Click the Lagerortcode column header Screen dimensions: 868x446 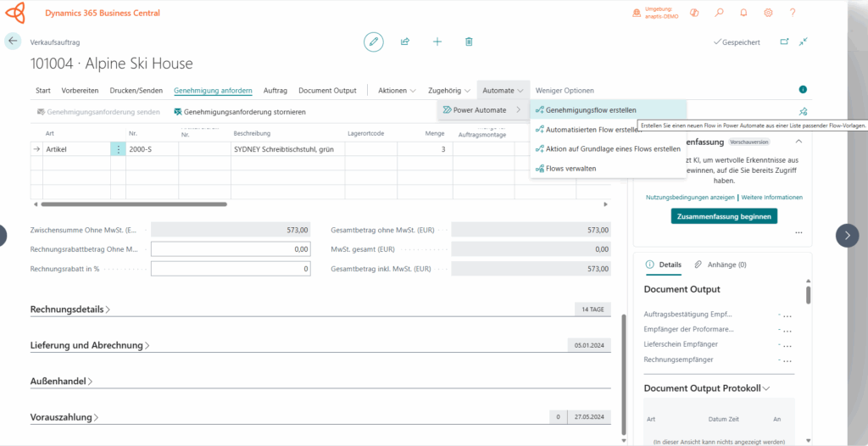click(x=366, y=133)
